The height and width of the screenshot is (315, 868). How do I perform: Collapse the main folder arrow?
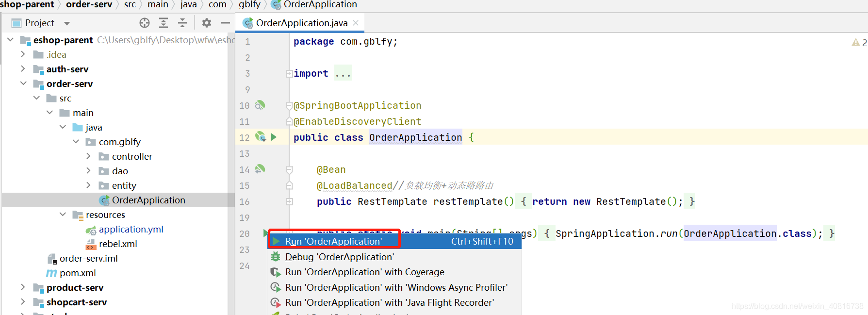[x=49, y=113]
